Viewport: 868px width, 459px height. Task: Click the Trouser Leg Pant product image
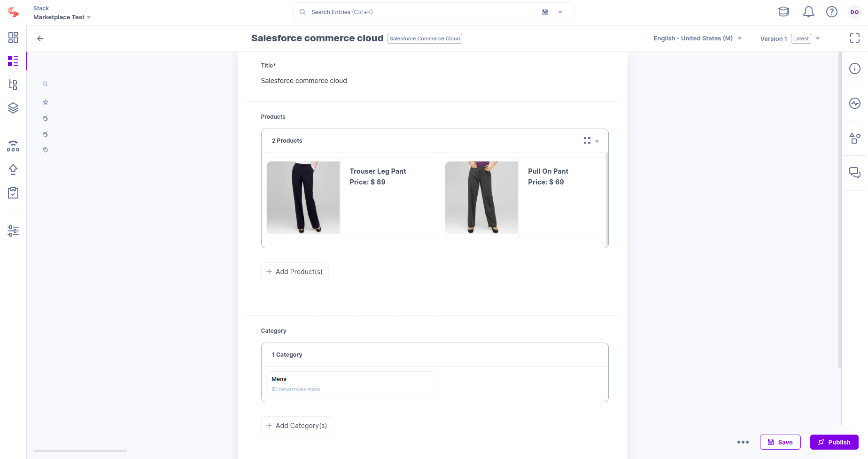click(x=303, y=198)
